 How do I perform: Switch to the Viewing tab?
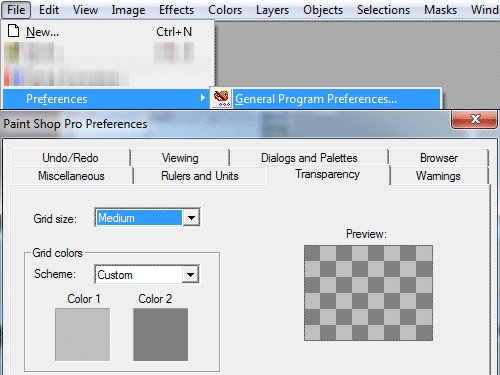point(180,158)
